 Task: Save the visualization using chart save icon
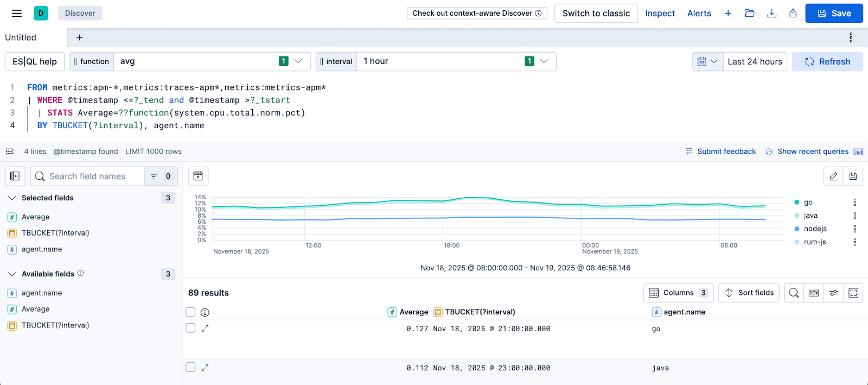pyautogui.click(x=853, y=176)
